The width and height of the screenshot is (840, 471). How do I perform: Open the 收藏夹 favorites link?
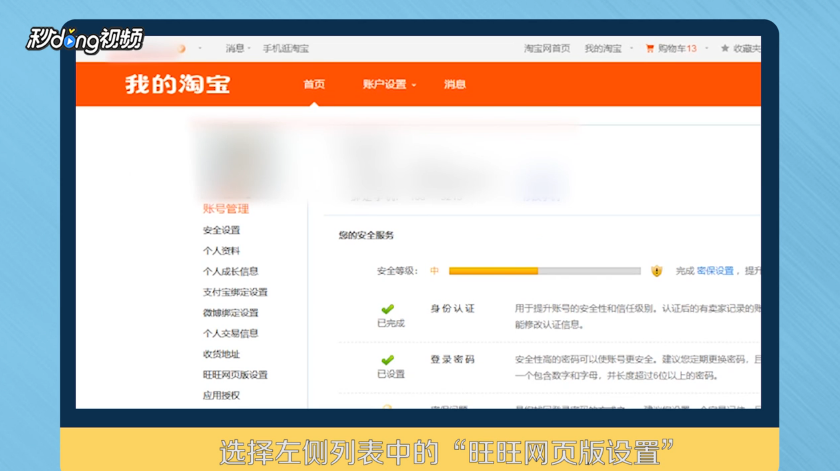747,48
